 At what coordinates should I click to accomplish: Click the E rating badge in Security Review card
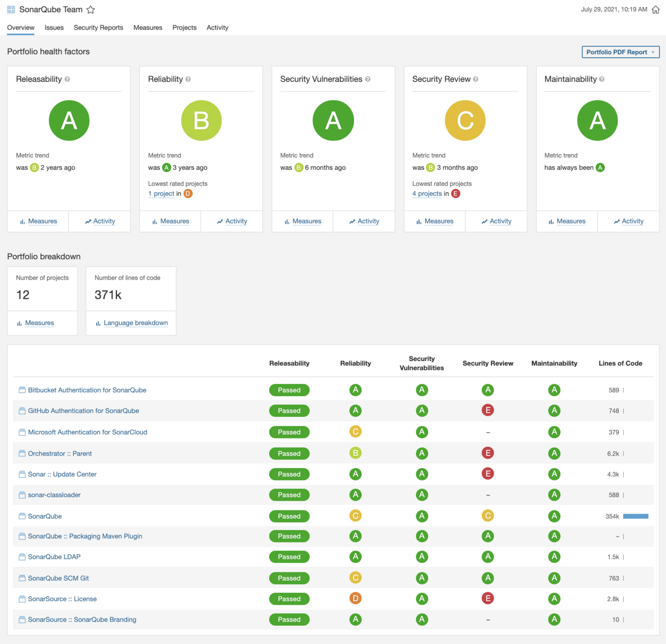pyautogui.click(x=456, y=194)
